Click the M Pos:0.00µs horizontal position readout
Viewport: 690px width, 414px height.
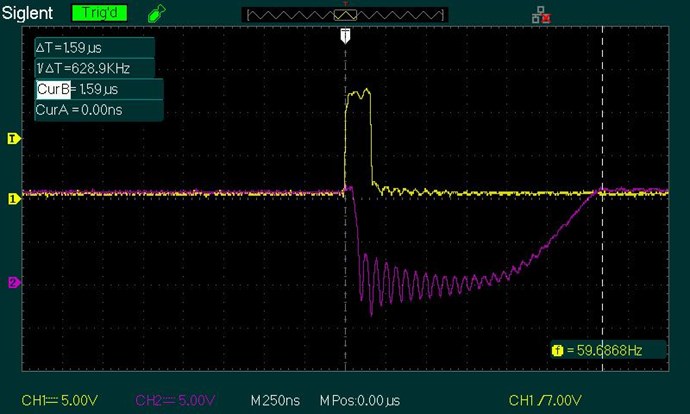[x=366, y=400]
